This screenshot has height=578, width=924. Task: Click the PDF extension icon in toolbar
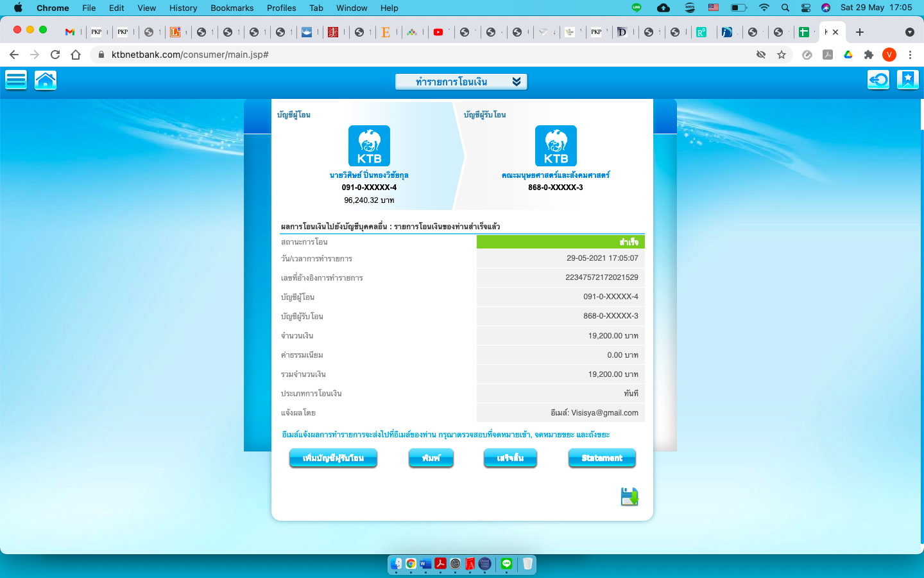828,55
